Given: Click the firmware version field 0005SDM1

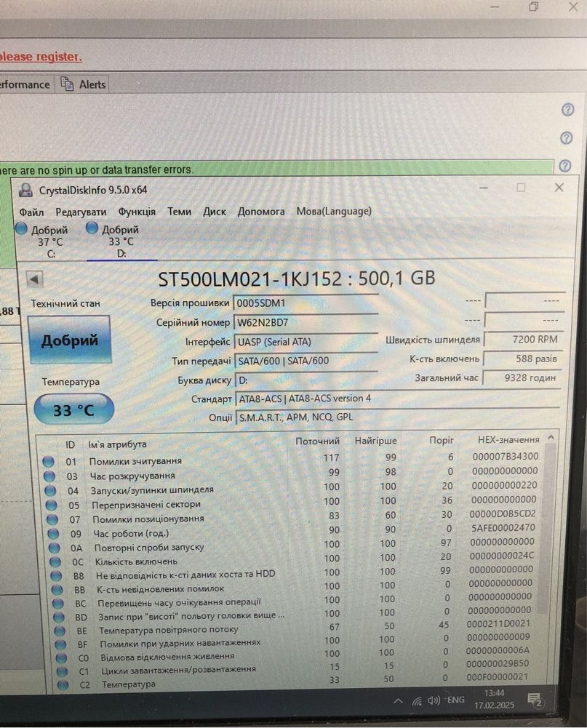Looking at the screenshot, I should [x=305, y=303].
